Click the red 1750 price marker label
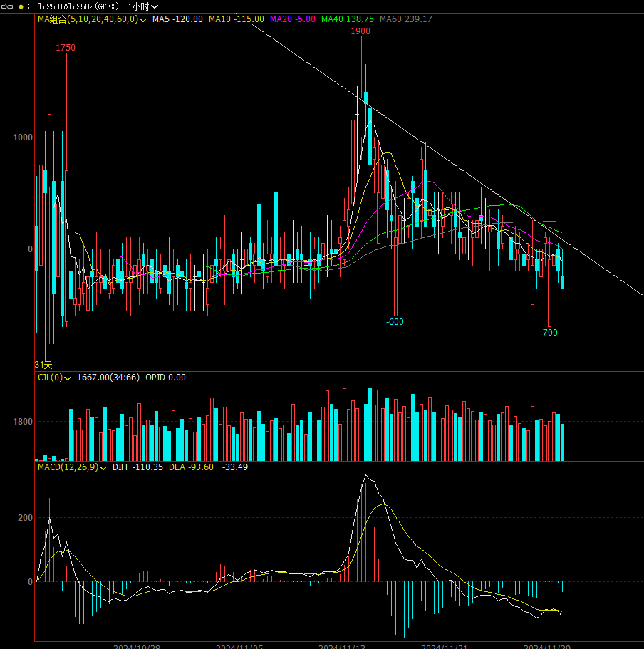Viewport: 644px width, 649px height. (x=66, y=48)
